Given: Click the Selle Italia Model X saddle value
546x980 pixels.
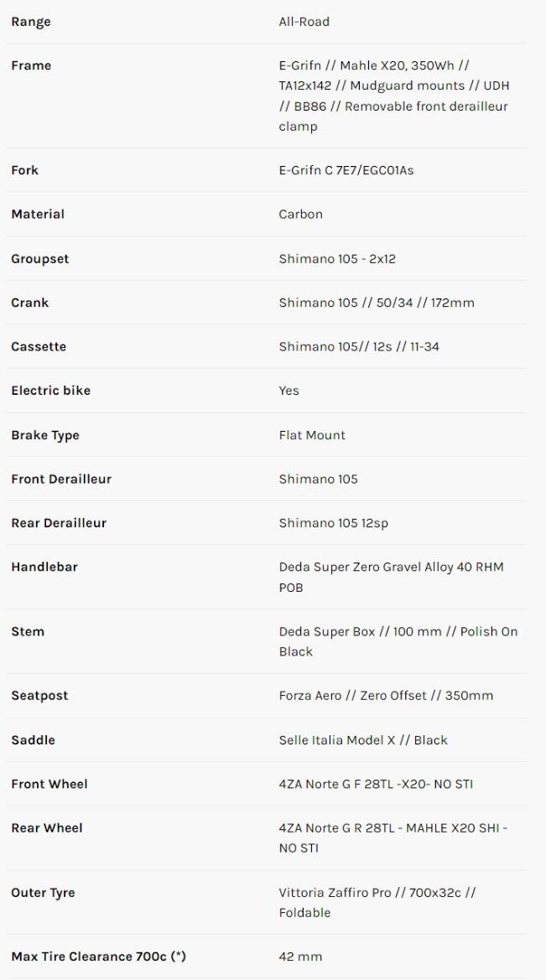Looking at the screenshot, I should 363,740.
